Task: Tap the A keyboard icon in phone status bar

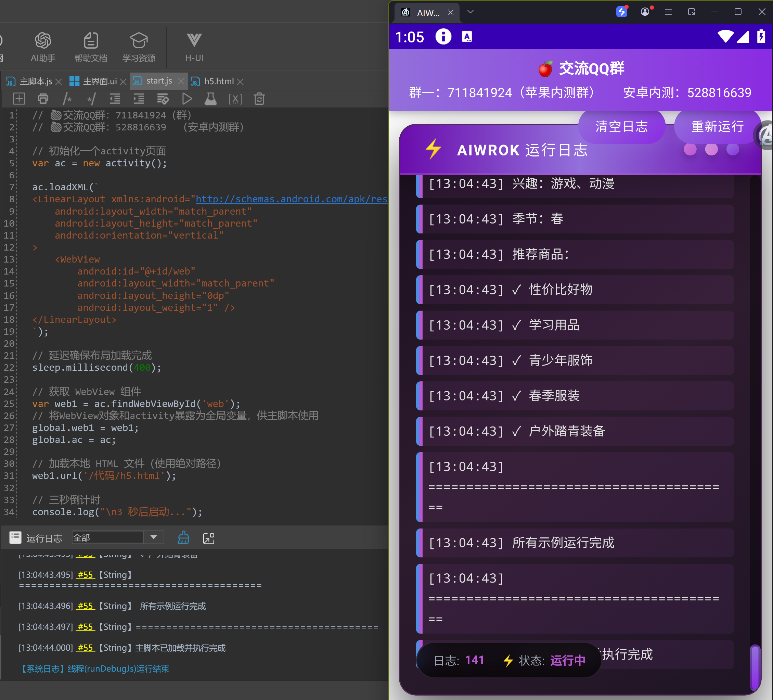Action: coord(467,37)
